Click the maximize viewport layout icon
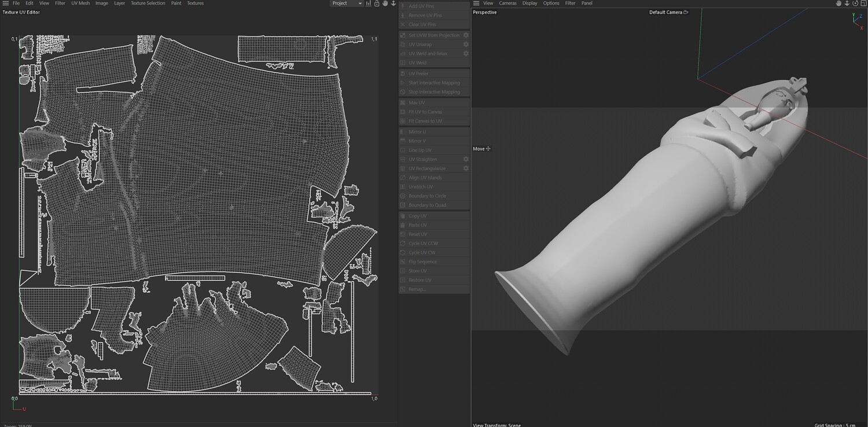Screen dimensions: 868x427 point(863,3)
